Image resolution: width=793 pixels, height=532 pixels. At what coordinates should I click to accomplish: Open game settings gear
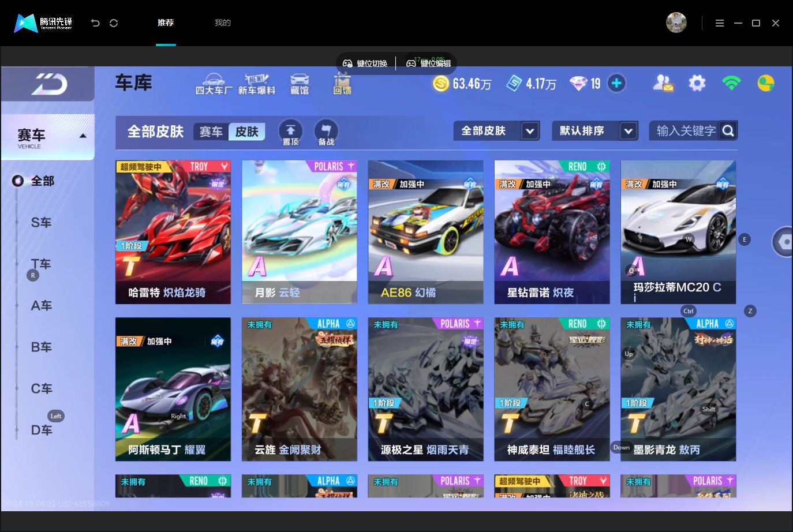tap(697, 83)
